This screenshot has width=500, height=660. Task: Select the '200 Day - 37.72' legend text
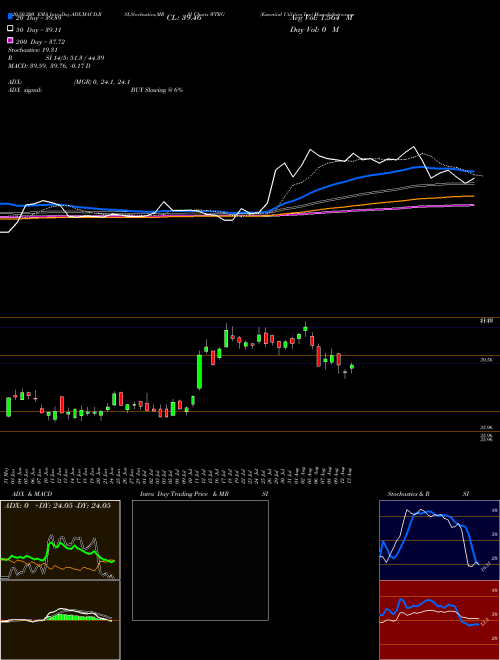click(x=40, y=42)
